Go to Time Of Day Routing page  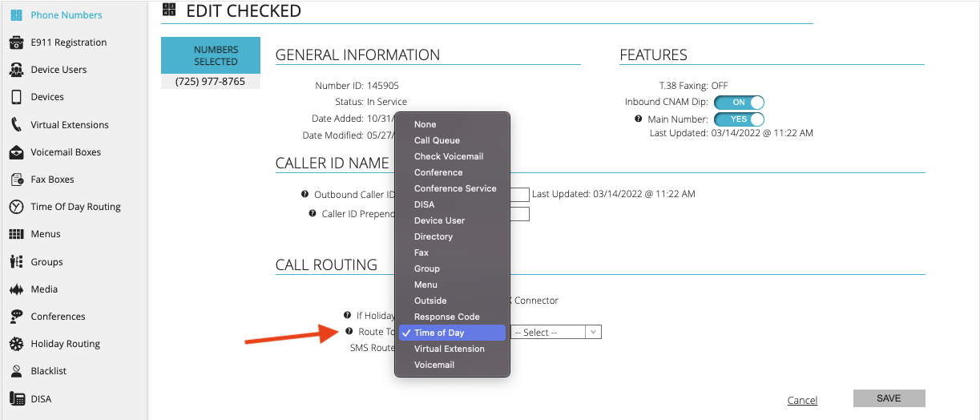coord(75,207)
